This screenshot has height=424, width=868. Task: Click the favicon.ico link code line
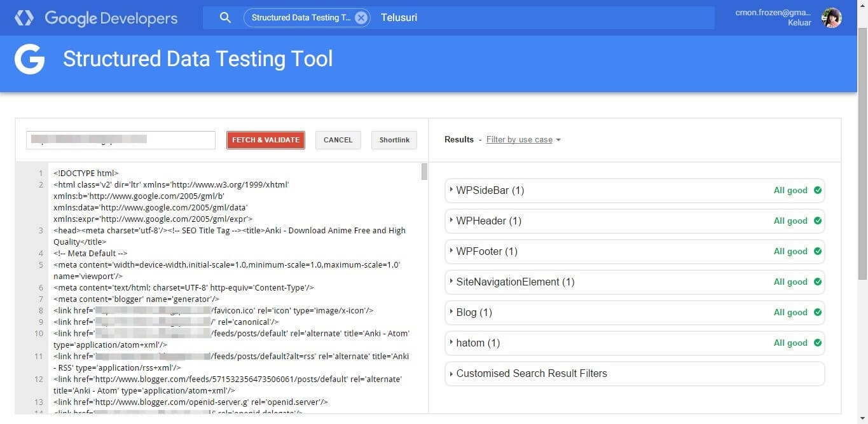[213, 310]
